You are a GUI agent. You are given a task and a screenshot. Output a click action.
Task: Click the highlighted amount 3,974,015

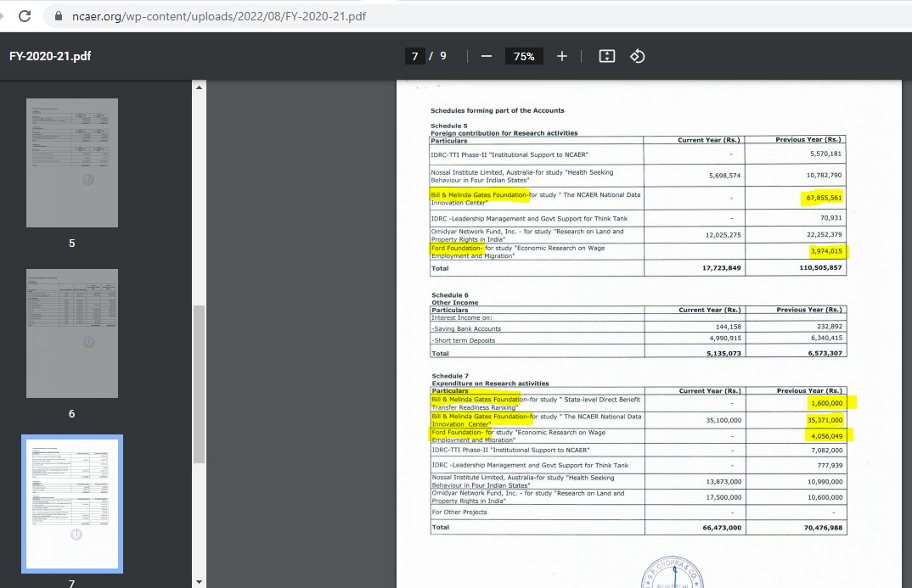(x=826, y=251)
